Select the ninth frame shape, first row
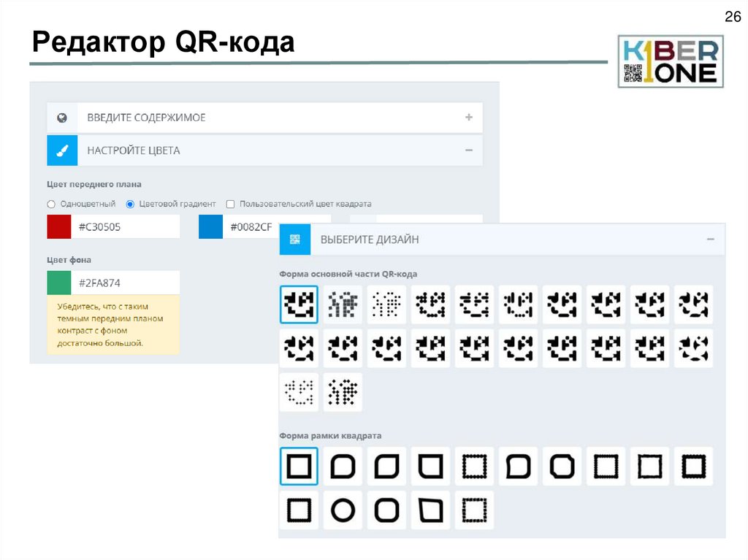748x560 pixels. click(650, 466)
